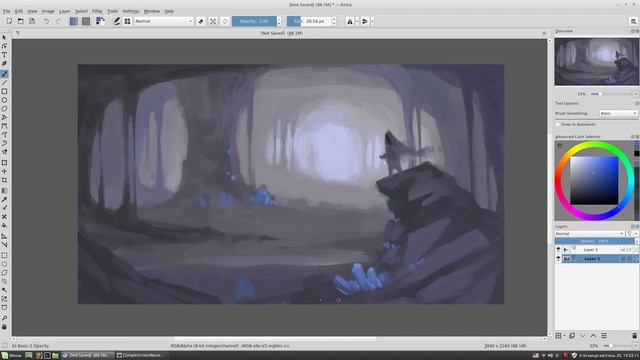
Task: Select the Calligraphy tool
Action: (4, 64)
